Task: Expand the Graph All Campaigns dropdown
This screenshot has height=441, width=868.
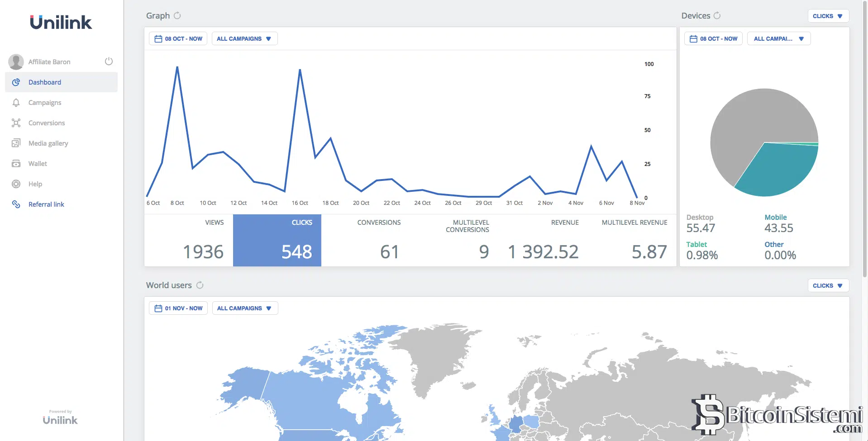Action: [x=244, y=39]
